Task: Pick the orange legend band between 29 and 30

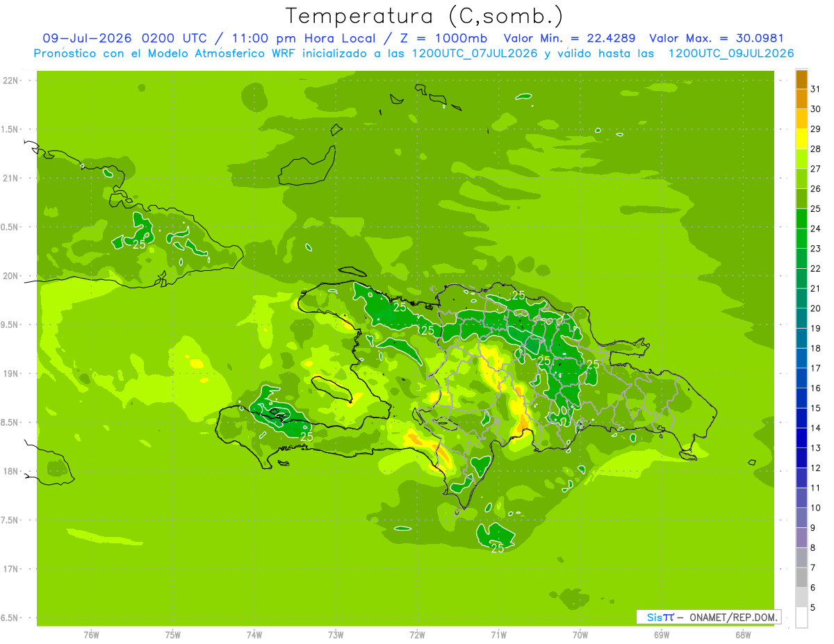Action: [801, 119]
